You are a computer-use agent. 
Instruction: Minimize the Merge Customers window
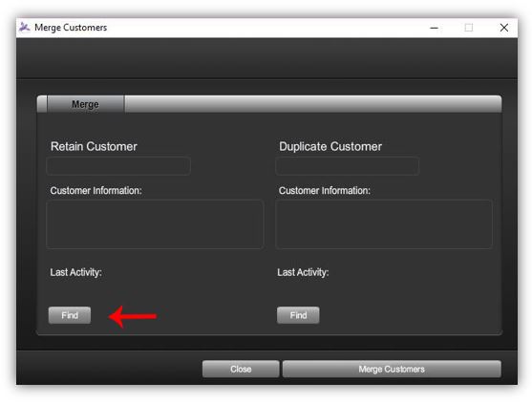pyautogui.click(x=435, y=28)
